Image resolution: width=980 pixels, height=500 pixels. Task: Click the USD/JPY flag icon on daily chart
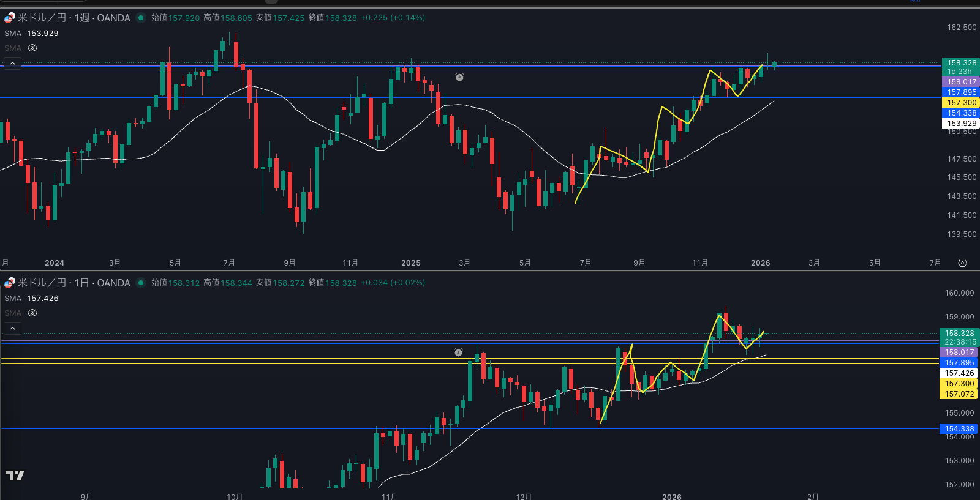pos(9,283)
